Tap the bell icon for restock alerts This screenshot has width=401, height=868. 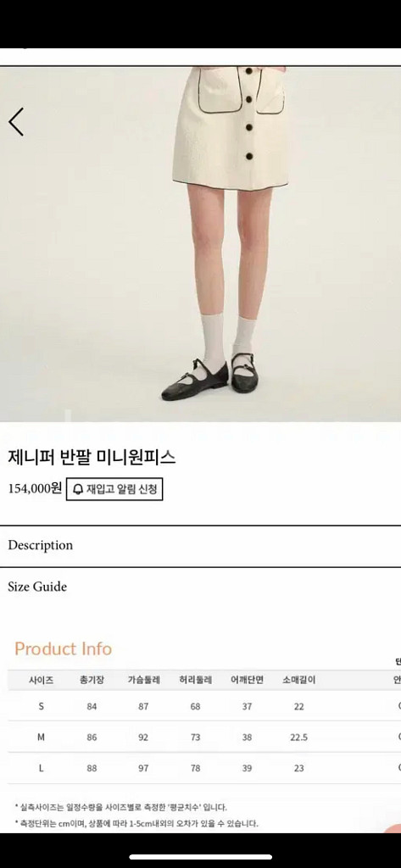click(x=78, y=489)
